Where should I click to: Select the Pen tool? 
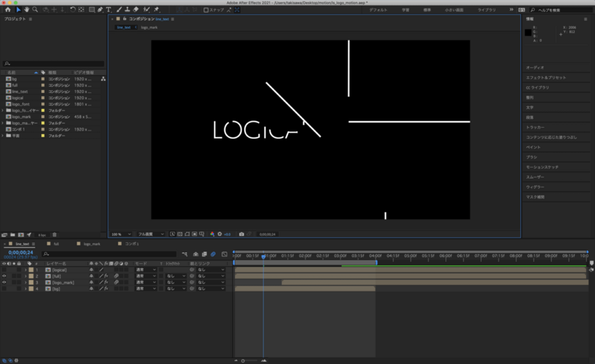click(x=100, y=9)
